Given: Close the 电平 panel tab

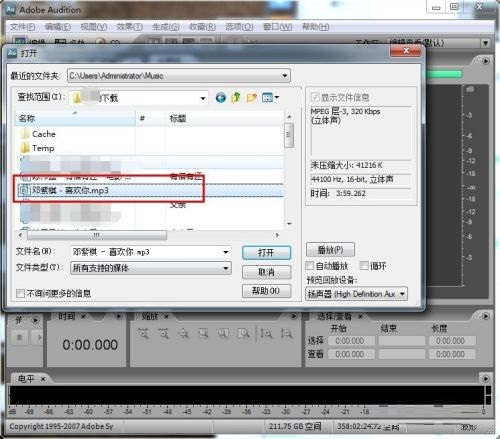Looking at the screenshot, I should [x=43, y=379].
